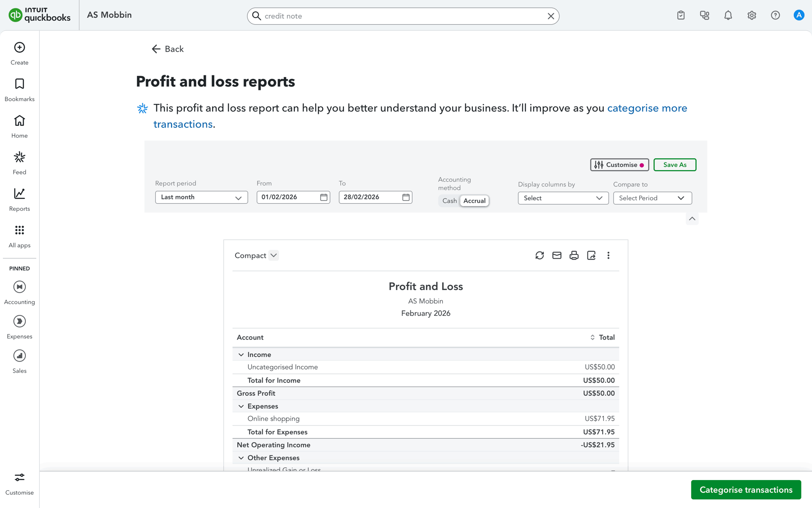Open the tasks clipboard icon in header
The height and width of the screenshot is (508, 812).
[x=681, y=15]
